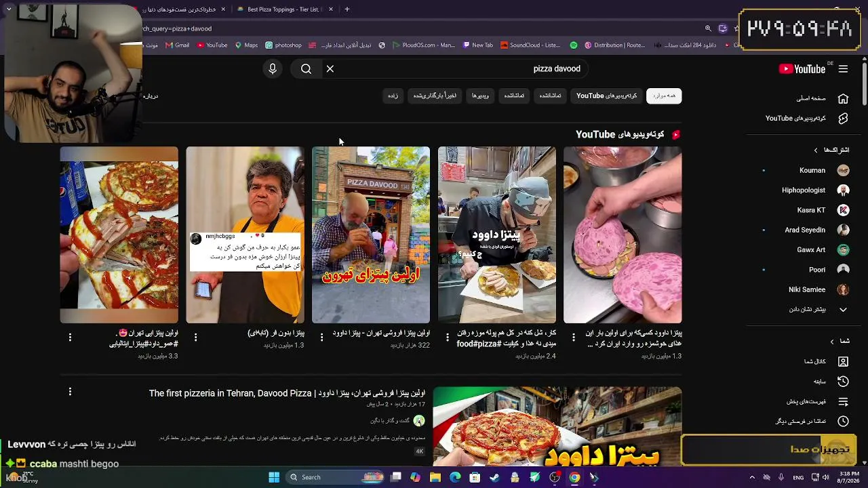This screenshot has height=488, width=868.
Task: Open OBS Studio from the taskbar
Action: pos(555,477)
